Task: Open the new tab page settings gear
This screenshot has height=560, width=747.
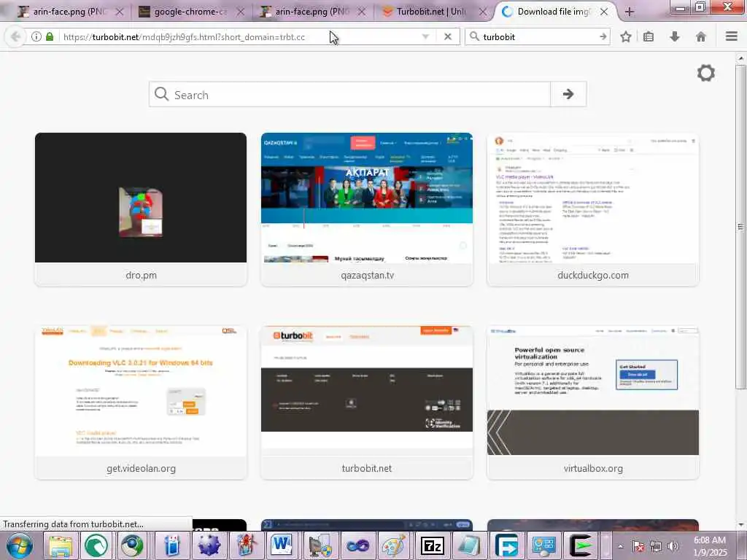Action: coord(705,73)
